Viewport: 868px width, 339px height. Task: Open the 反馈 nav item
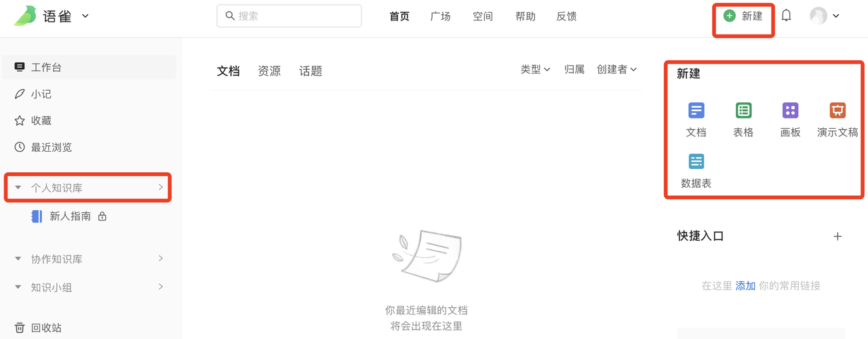[567, 16]
